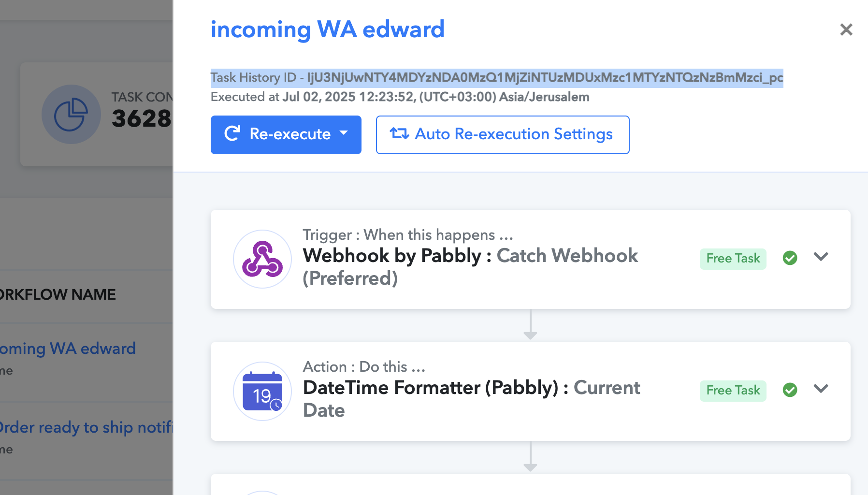This screenshot has height=495, width=868.
Task: Close the incoming WA edward panel
Action: click(846, 29)
